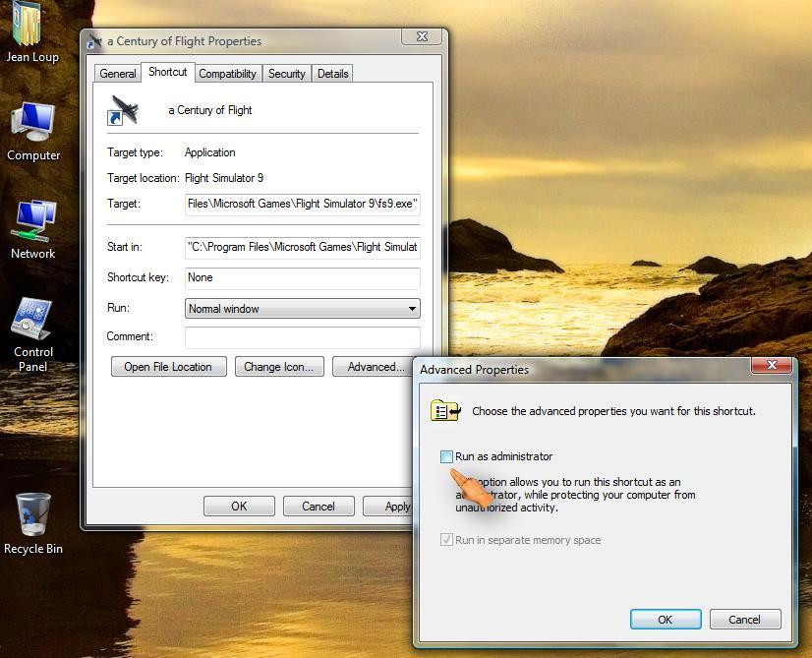Select the Shortcut tab
The width and height of the screenshot is (812, 658).
[x=168, y=72]
